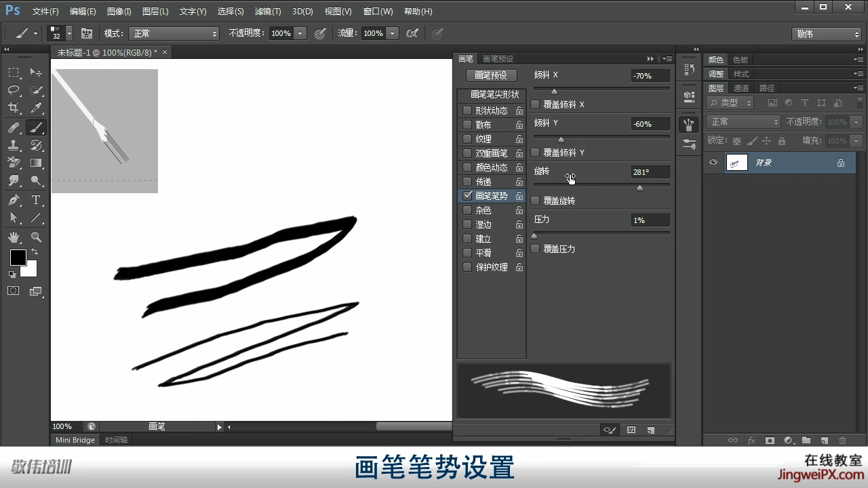Image resolution: width=868 pixels, height=488 pixels.
Task: Select the Move tool
Action: pos(36,73)
